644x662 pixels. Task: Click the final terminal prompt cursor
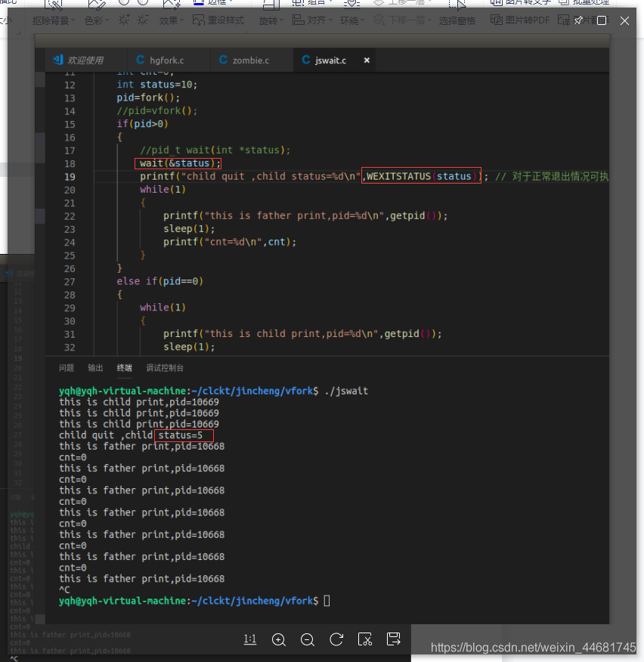pos(327,600)
